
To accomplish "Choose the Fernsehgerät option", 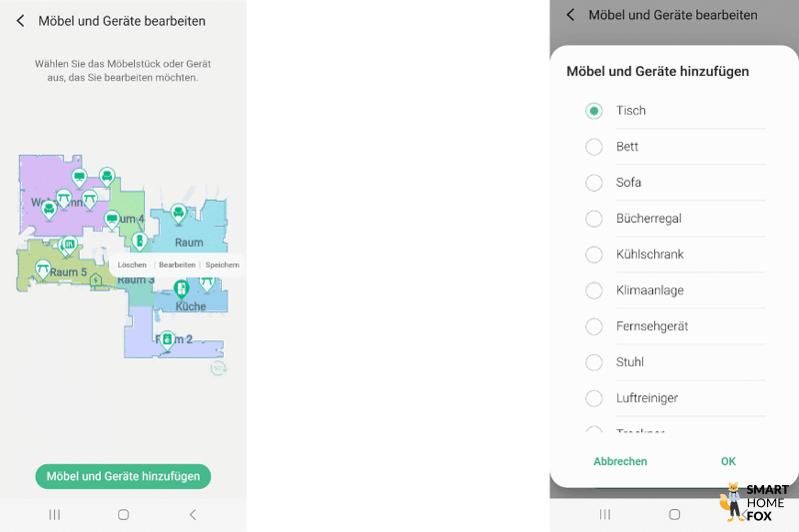I will point(594,326).
